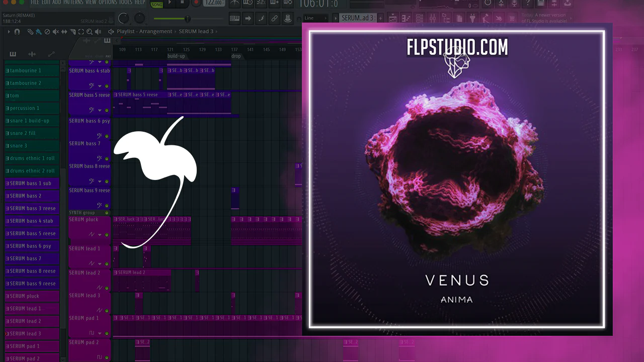Click the microphone recording icon
Screen dimensions: 644x362
[x=513, y=3]
